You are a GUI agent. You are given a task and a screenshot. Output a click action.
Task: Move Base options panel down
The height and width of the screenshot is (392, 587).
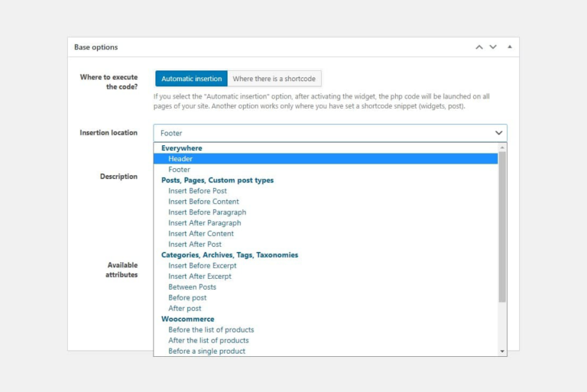click(x=493, y=47)
